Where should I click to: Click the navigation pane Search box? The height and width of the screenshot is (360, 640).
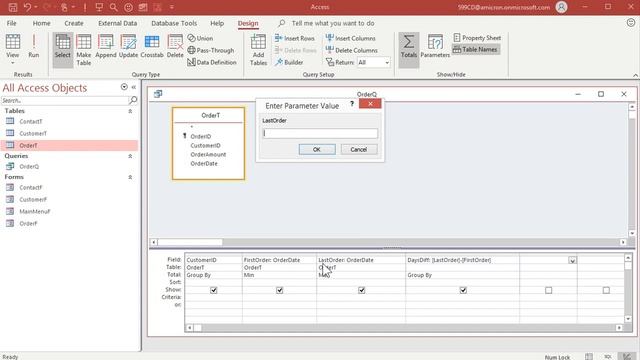coord(64,100)
